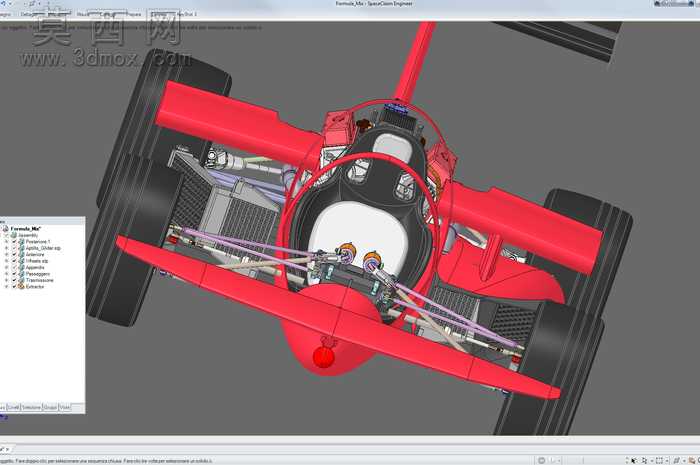The width and height of the screenshot is (700, 465).
Task: Select the Passeggero label
Action: (x=38, y=274)
